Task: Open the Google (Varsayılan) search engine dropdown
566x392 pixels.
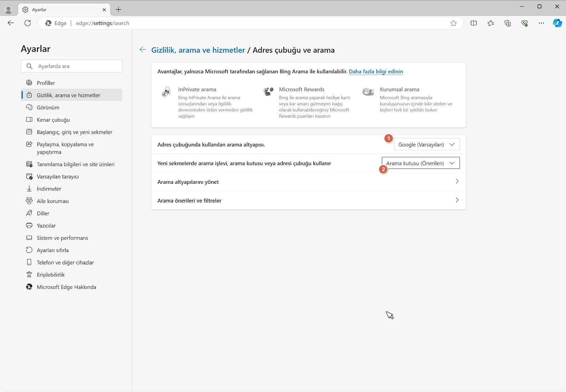Action: click(427, 144)
